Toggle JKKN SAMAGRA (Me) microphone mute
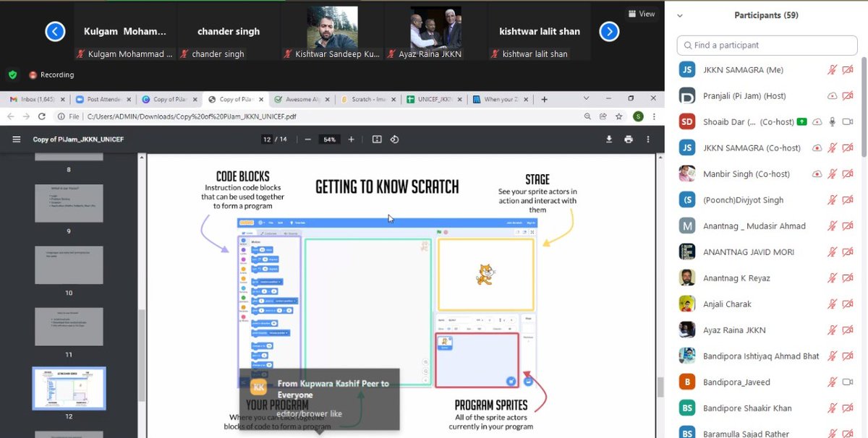The width and height of the screenshot is (868, 438). (833, 69)
